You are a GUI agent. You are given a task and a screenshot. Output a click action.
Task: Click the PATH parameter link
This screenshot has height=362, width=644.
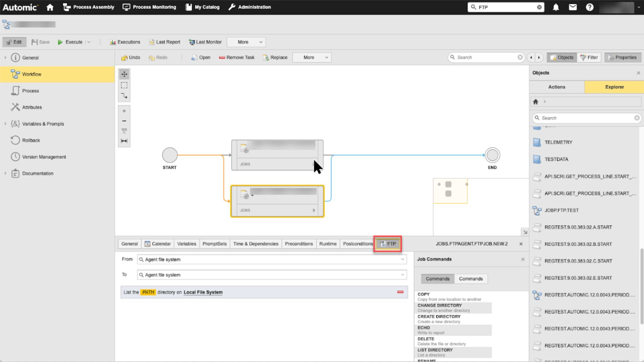coord(148,292)
